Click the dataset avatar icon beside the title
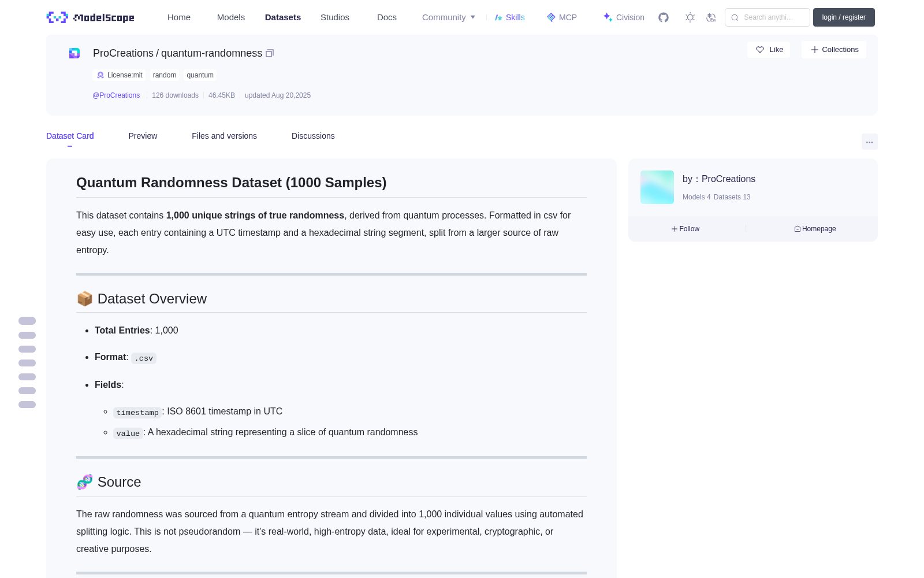Image resolution: width=924 pixels, height=578 pixels. 74,53
